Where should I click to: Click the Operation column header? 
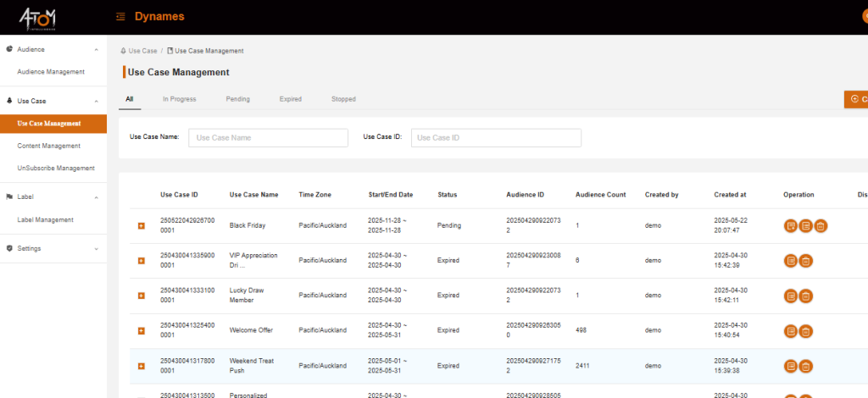[798, 195]
